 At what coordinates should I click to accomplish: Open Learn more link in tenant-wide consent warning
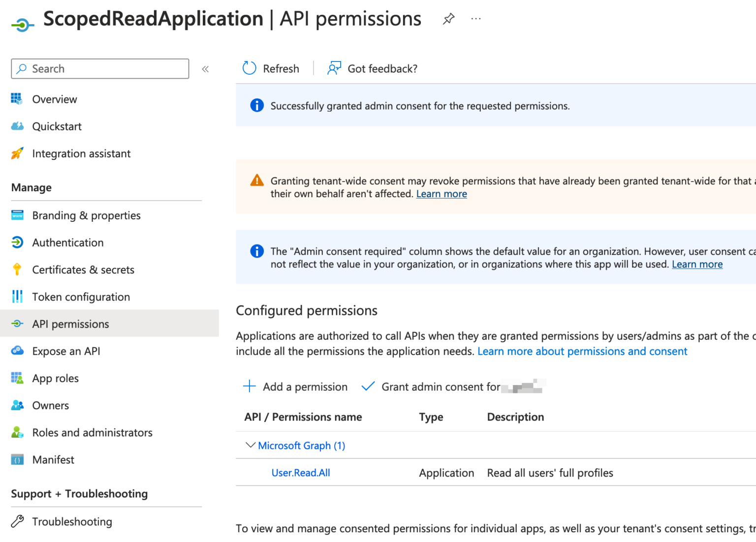point(441,194)
